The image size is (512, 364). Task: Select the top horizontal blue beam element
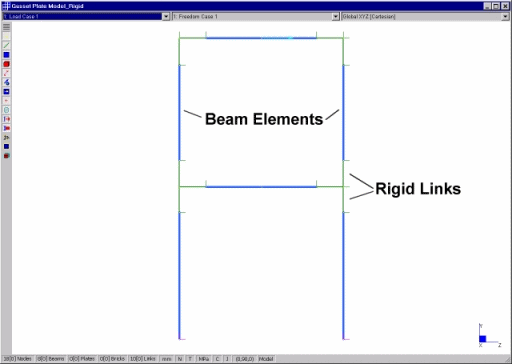tap(261, 38)
